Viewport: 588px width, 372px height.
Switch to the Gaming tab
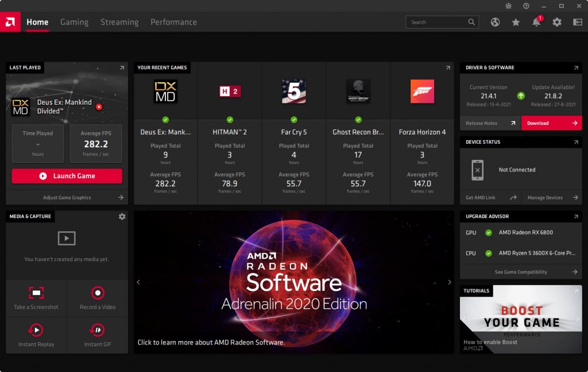[75, 22]
